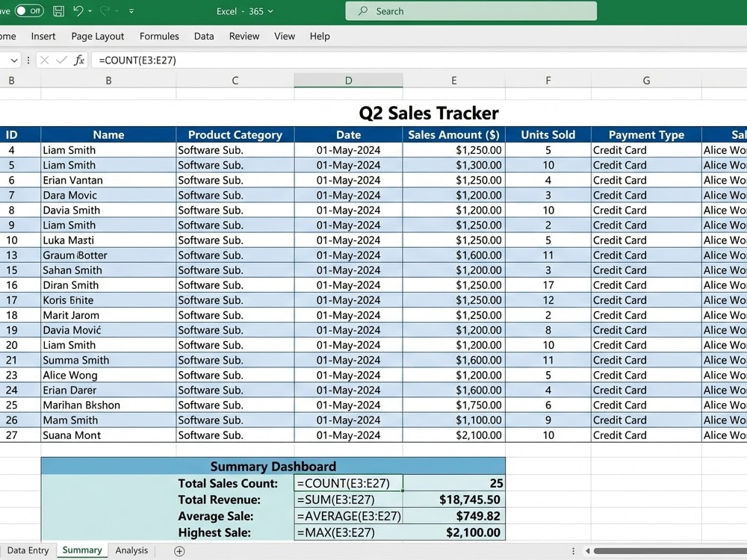Click the Enter checkmark icon in formula bar
This screenshot has width=747, height=560.
[x=61, y=60]
